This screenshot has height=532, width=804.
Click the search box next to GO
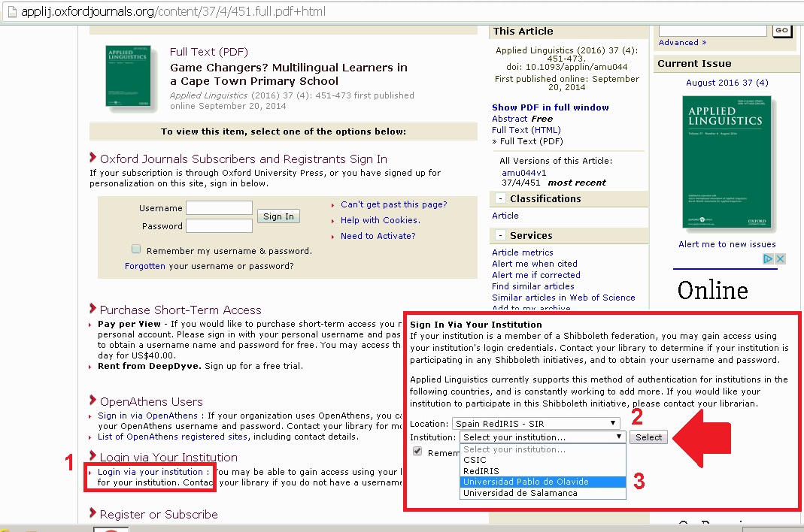coord(712,30)
